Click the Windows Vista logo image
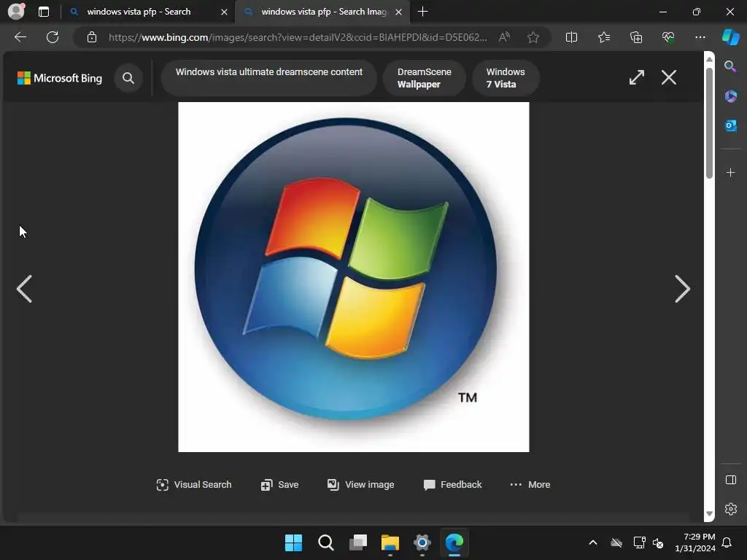The width and height of the screenshot is (747, 560). 354,276
